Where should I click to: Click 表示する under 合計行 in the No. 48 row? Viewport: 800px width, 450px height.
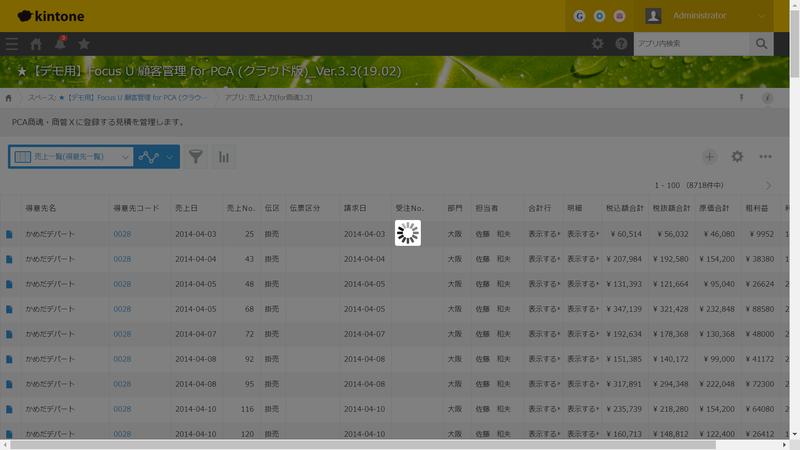coord(544,284)
